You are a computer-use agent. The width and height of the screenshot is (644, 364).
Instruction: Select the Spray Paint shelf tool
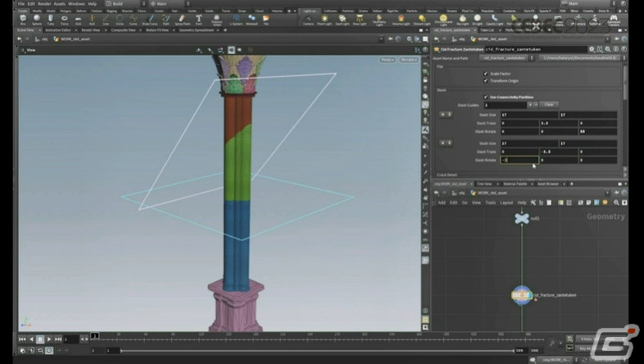click(x=183, y=20)
